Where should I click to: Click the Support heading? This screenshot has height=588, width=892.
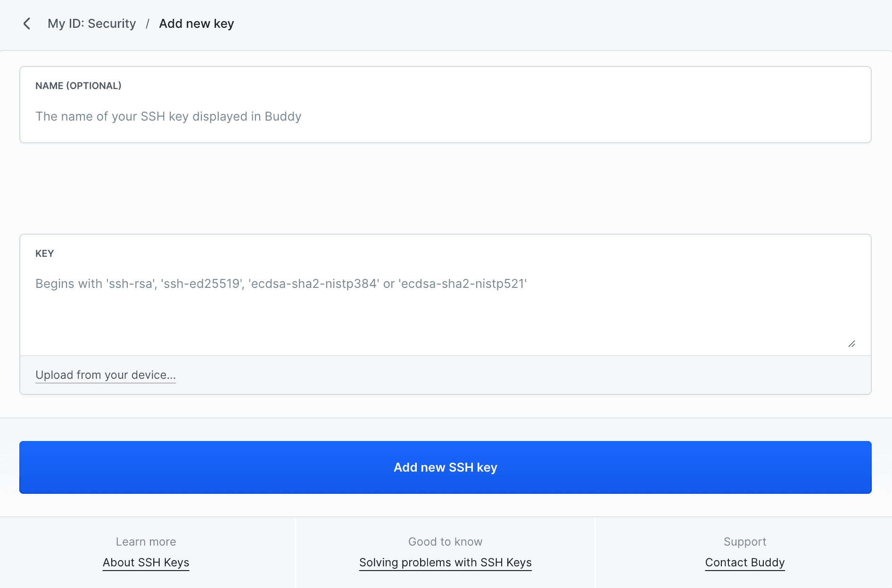point(744,542)
